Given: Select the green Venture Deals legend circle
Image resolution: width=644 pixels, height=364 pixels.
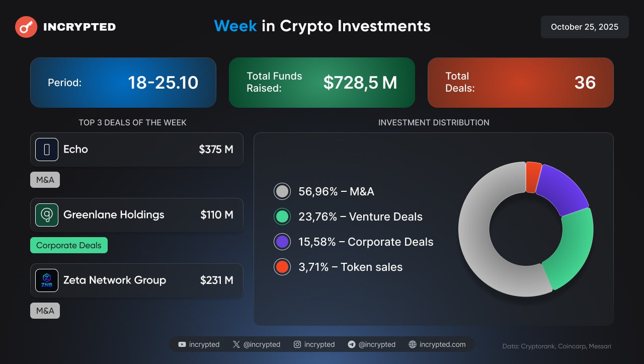Looking at the screenshot, I should pyautogui.click(x=282, y=216).
